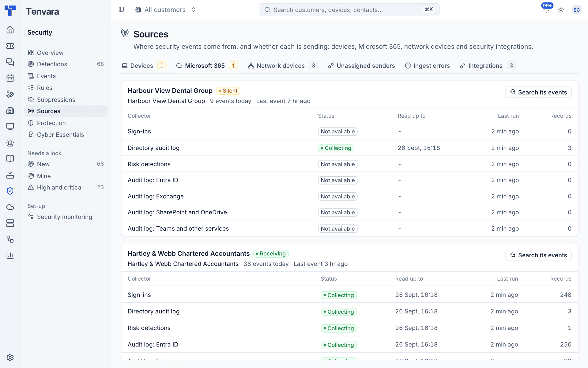Open Mine under Needs a look
Image resolution: width=588 pixels, height=368 pixels.
(x=66, y=176)
